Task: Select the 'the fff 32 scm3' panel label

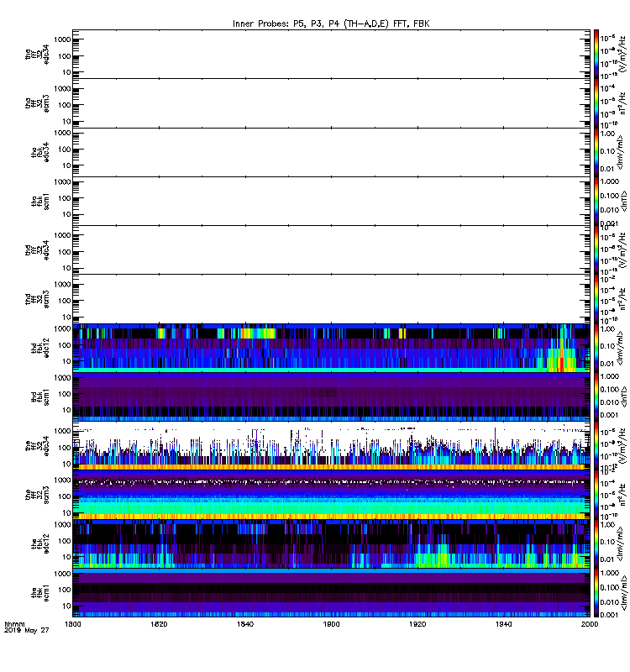Action: (37, 495)
